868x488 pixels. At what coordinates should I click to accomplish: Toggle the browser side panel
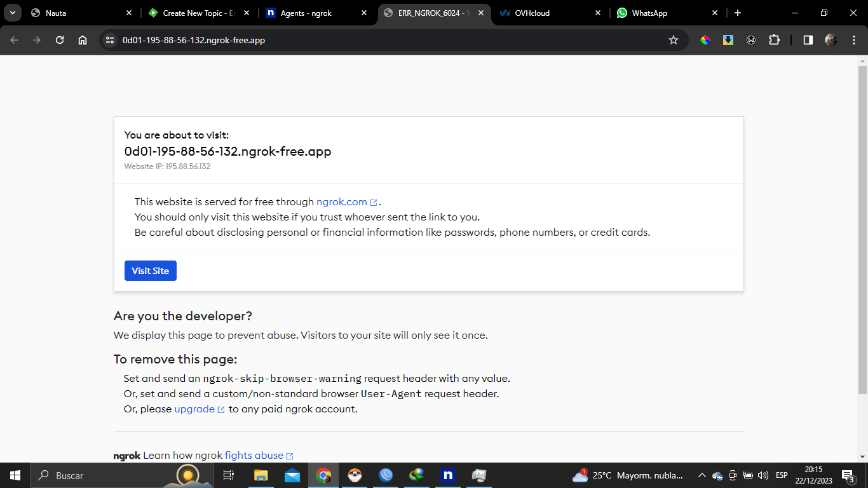pos(808,40)
